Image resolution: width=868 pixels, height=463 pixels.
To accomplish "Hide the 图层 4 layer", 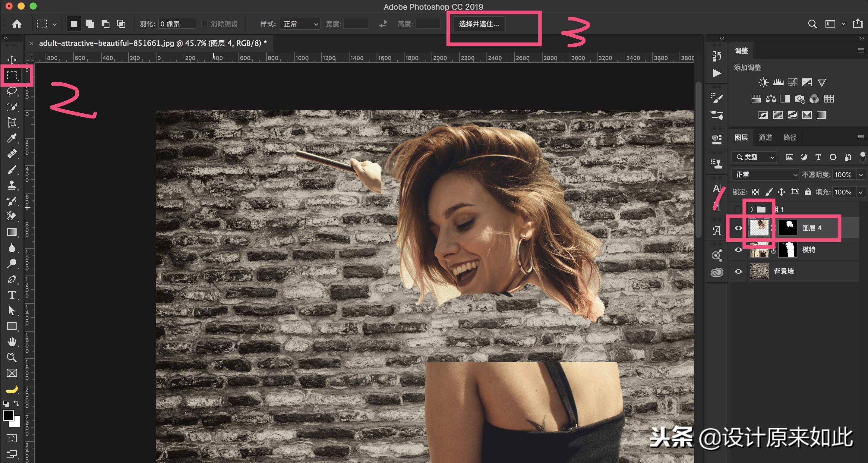I will 738,228.
